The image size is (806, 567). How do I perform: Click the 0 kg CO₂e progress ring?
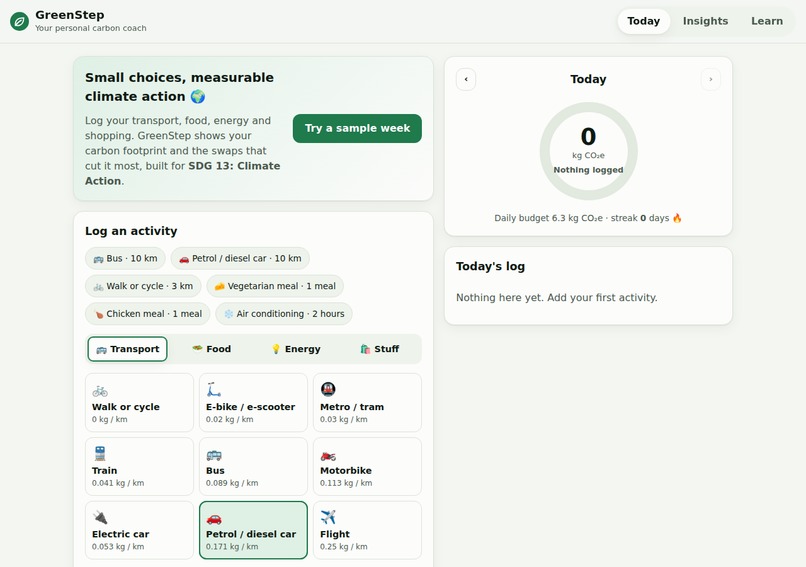tap(589, 151)
